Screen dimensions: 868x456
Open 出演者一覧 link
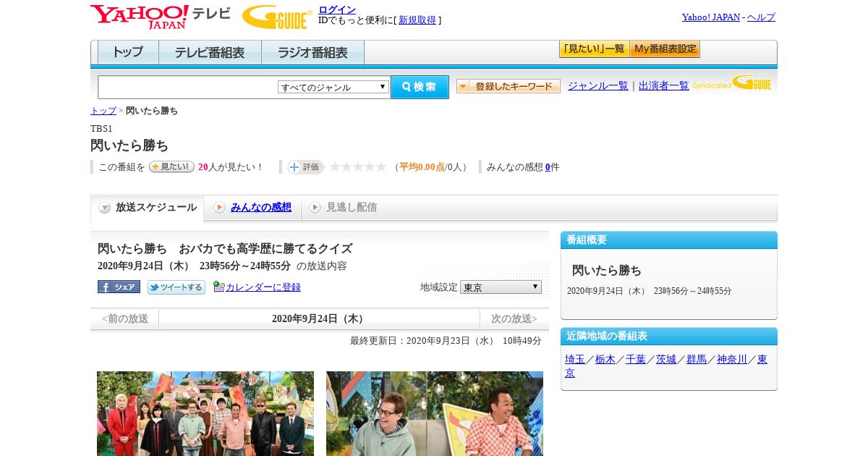pyautogui.click(x=664, y=85)
